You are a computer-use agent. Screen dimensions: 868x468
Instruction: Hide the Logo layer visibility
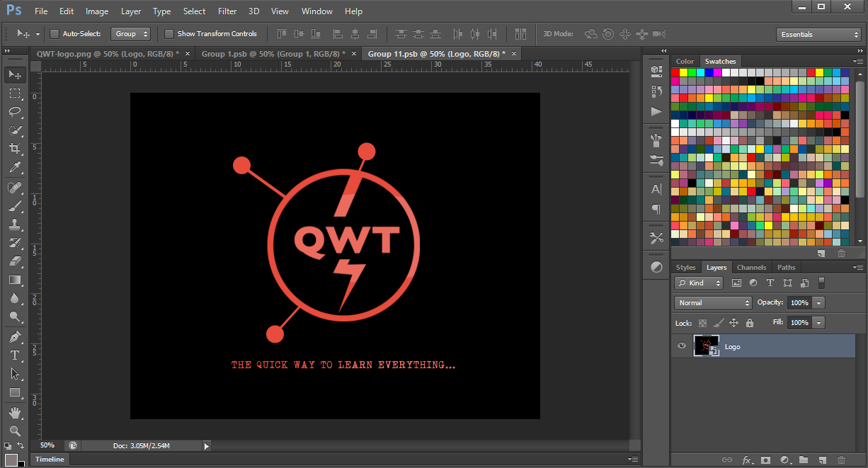(x=681, y=346)
